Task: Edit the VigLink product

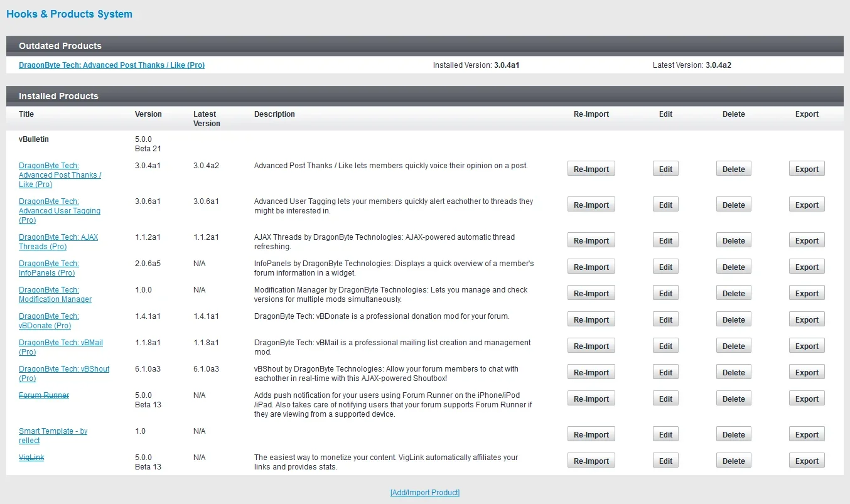Action: pyautogui.click(x=666, y=461)
